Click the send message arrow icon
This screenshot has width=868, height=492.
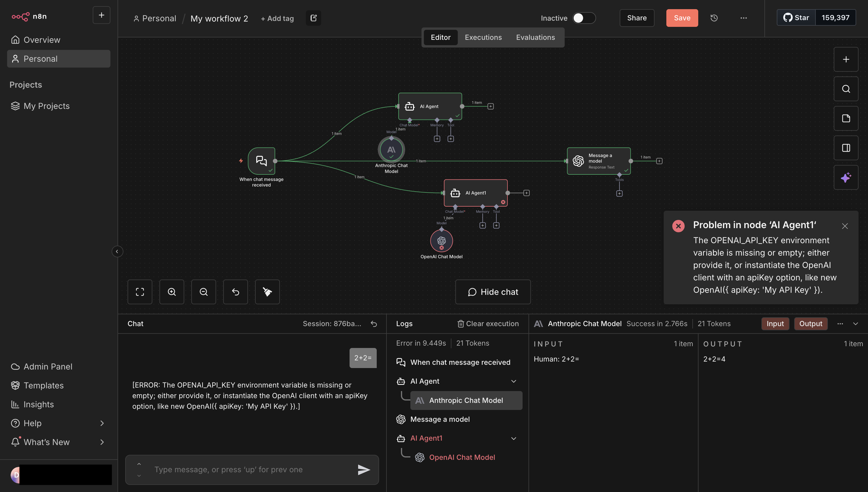(364, 469)
